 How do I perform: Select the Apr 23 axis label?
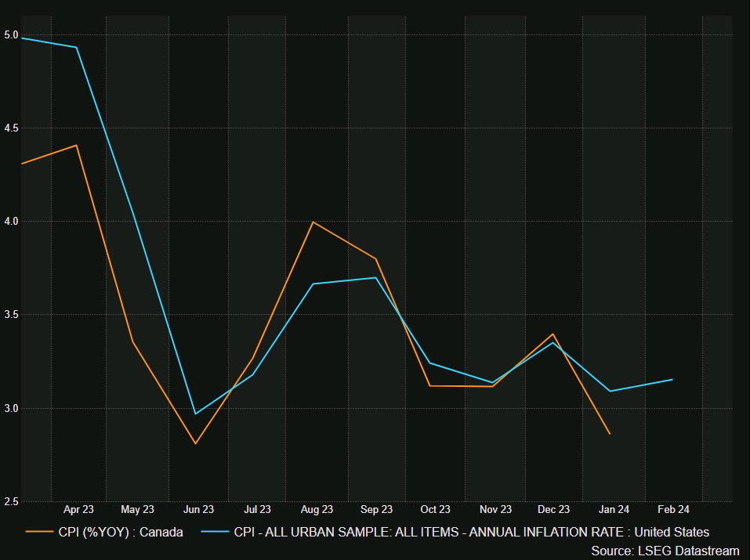(x=78, y=509)
